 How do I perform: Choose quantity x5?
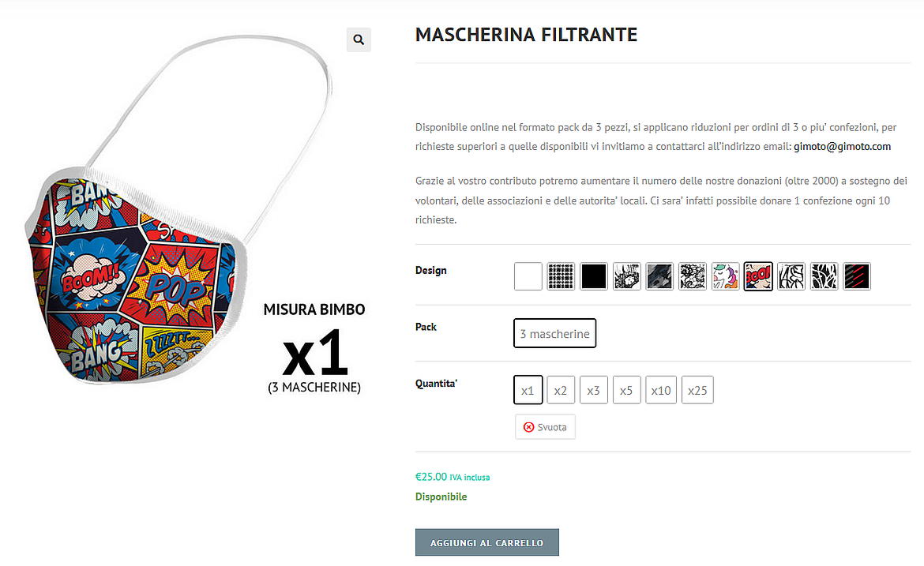[626, 390]
